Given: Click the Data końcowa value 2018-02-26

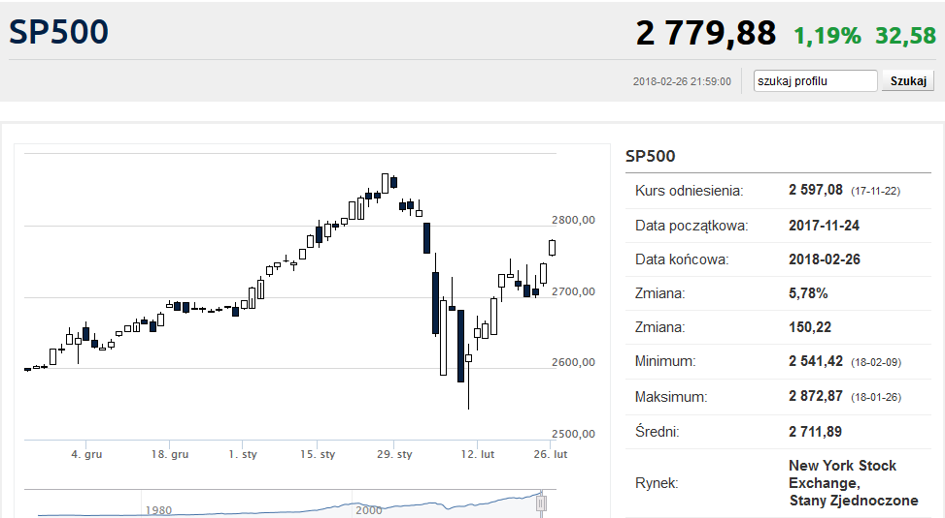Looking at the screenshot, I should (824, 259).
